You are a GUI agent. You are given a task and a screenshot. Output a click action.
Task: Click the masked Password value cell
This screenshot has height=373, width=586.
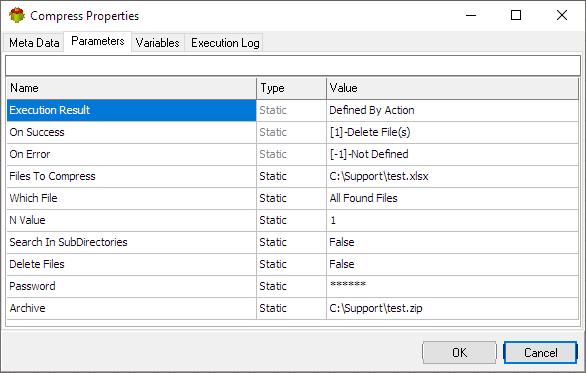click(x=452, y=286)
